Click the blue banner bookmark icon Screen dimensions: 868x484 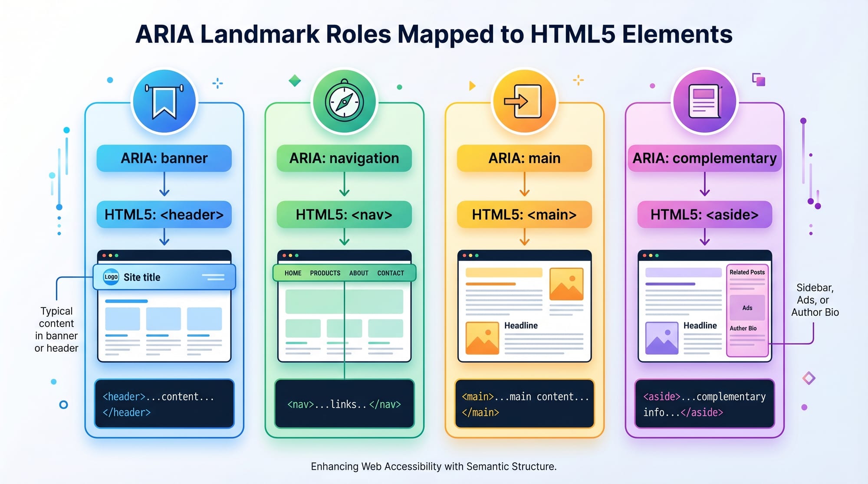point(164,101)
